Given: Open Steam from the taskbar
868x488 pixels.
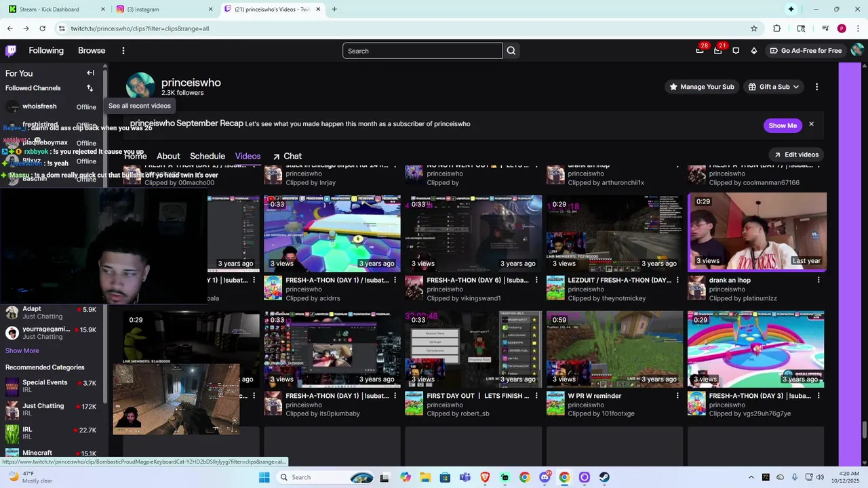Looking at the screenshot, I should pos(604,477).
